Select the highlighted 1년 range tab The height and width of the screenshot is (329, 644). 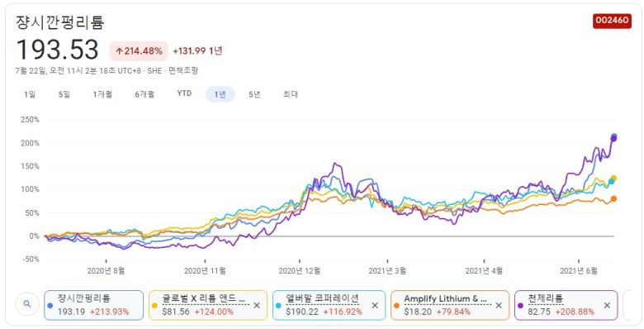tap(220, 94)
